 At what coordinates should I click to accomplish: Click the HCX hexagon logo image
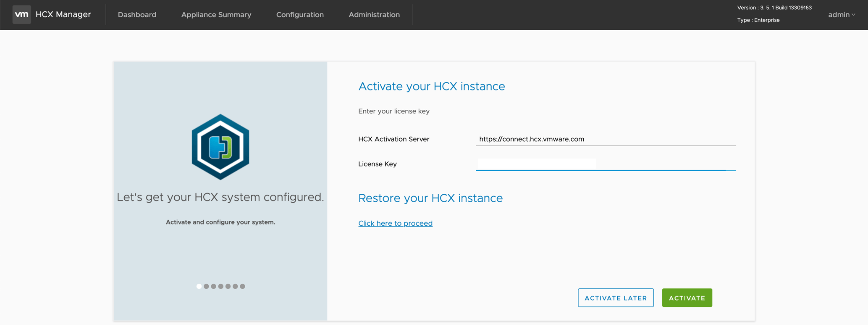click(x=220, y=147)
